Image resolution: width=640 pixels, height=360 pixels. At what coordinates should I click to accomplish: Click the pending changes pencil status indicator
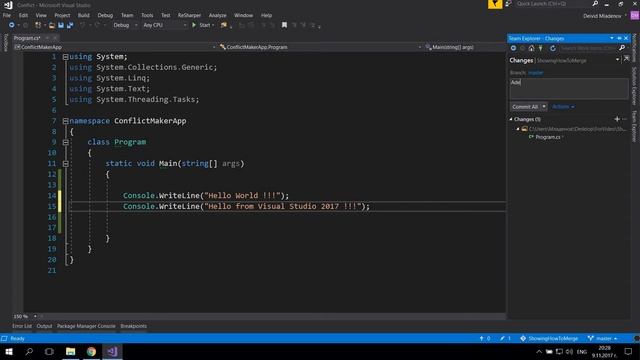[505, 338]
